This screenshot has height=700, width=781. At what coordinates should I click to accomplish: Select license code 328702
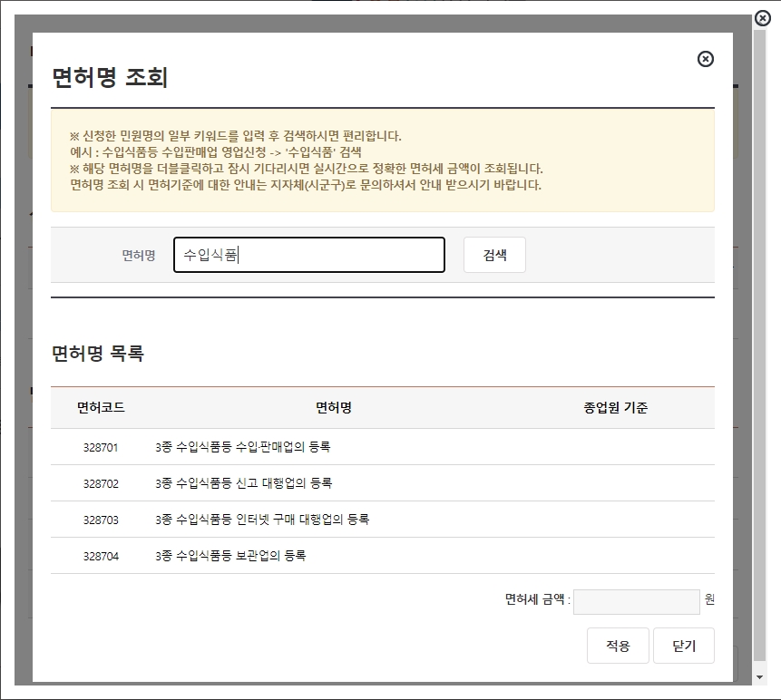pyautogui.click(x=101, y=483)
